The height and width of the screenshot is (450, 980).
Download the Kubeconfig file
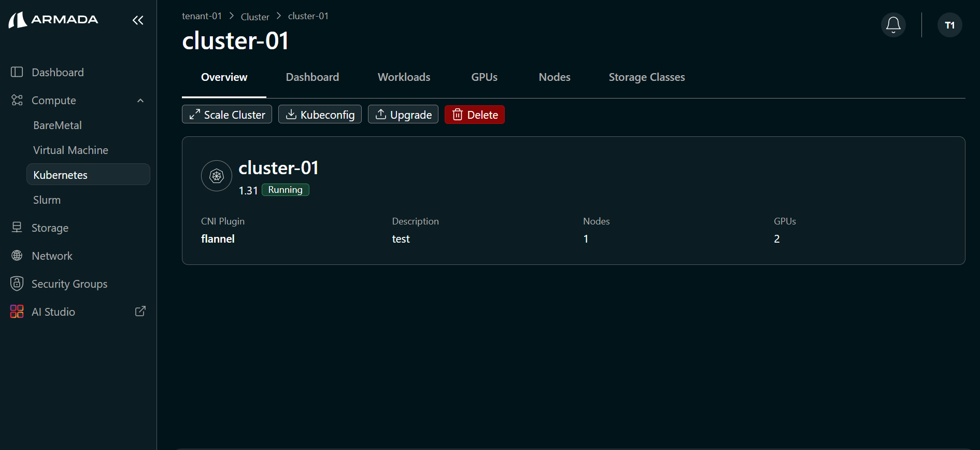tap(320, 115)
